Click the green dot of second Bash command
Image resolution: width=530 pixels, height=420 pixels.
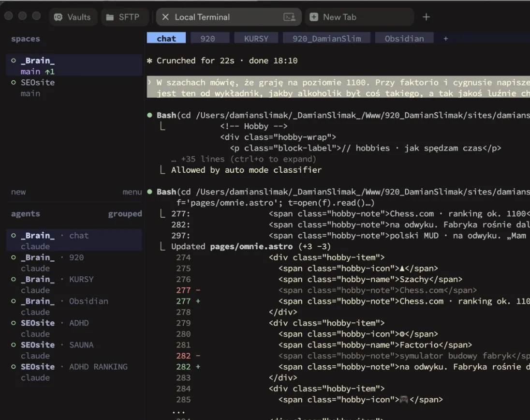(150, 192)
